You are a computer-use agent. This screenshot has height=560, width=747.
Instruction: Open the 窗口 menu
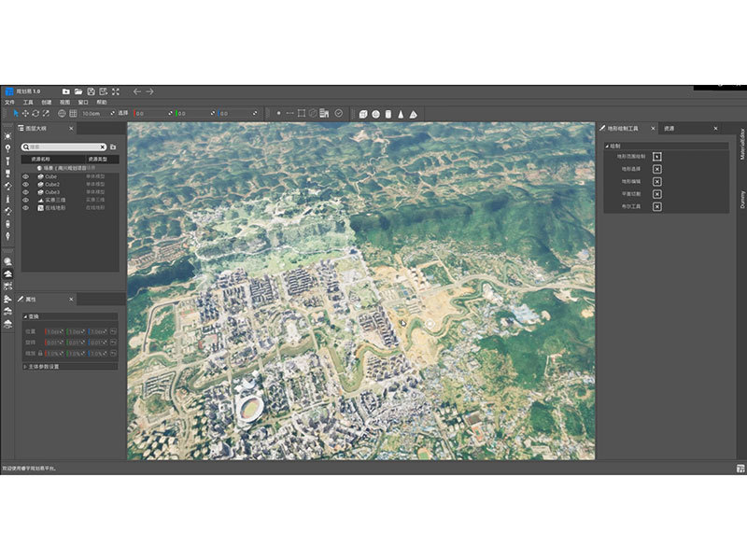click(83, 103)
